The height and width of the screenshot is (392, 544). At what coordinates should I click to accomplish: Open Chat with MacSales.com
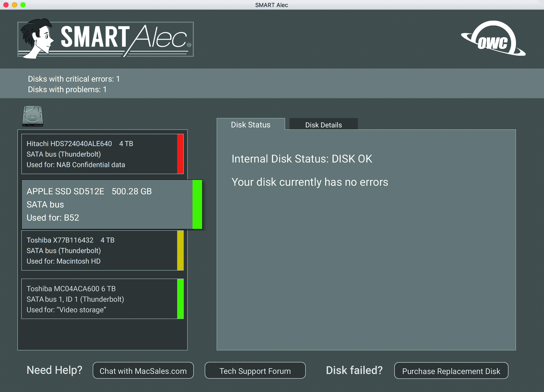pyautogui.click(x=143, y=370)
